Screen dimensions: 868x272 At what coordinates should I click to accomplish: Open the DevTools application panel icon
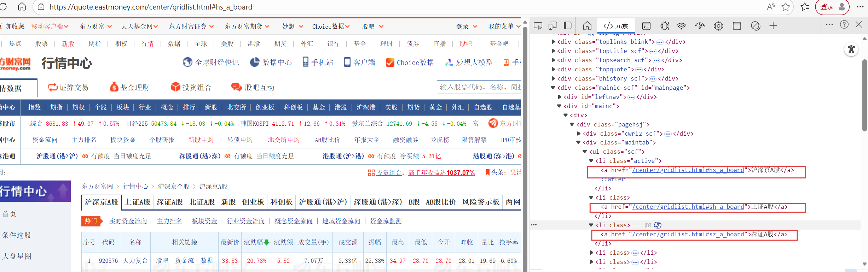point(737,26)
